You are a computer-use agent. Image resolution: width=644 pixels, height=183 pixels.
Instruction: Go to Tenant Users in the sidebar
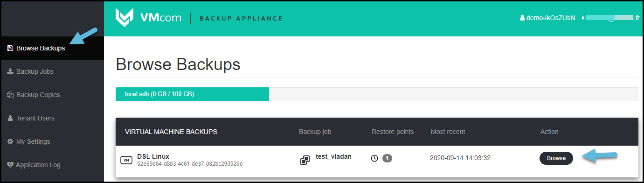(x=35, y=118)
